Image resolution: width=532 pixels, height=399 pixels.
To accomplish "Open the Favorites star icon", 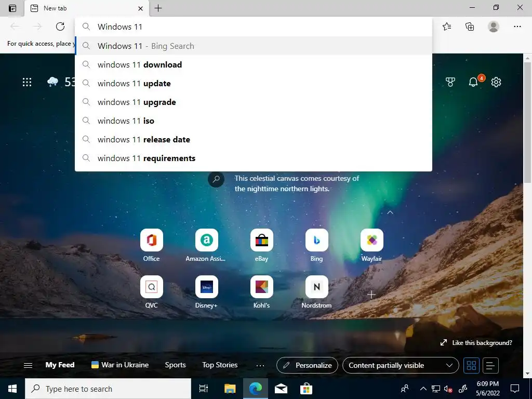I will coord(447,26).
